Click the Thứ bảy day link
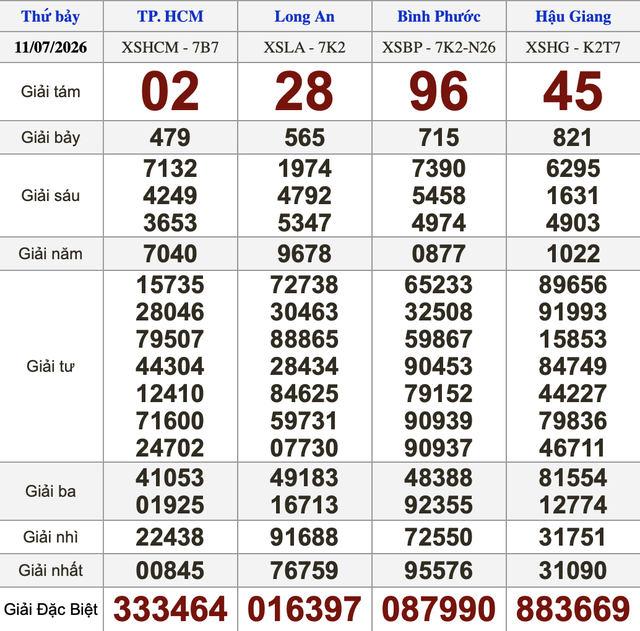Viewport: 640px width, 631px height. pyautogui.click(x=50, y=16)
